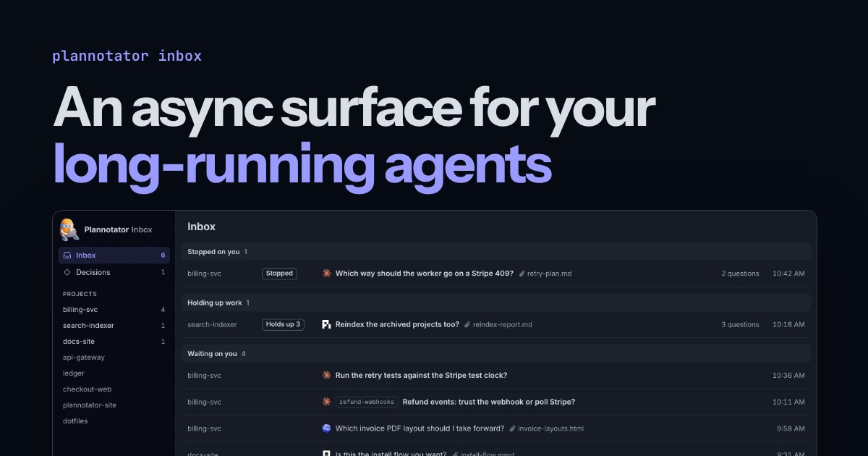Viewport: 868px width, 456px height.
Task: Click the 'Stopped on you' section header
Action: click(496, 252)
